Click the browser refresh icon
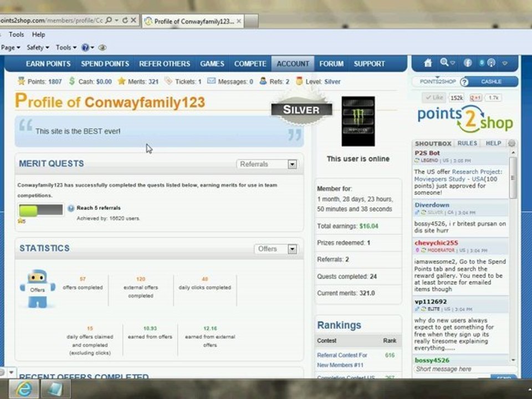Viewport: 532px width, 399px height. point(125,21)
